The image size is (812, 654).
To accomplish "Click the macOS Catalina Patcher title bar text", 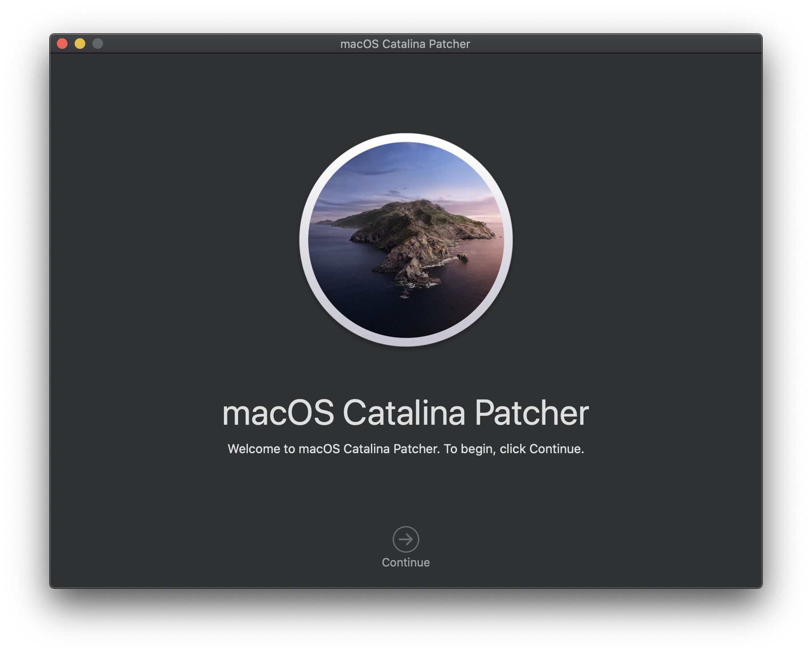I will (x=405, y=44).
